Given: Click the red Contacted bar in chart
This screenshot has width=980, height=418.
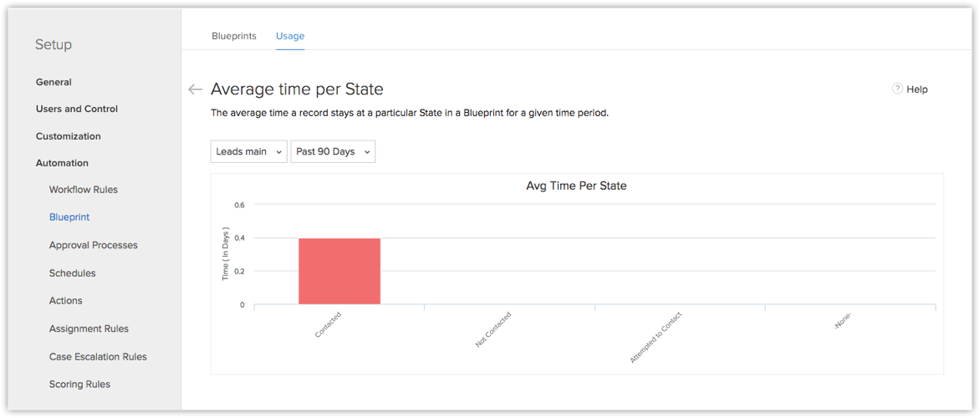Looking at the screenshot, I should point(339,272).
